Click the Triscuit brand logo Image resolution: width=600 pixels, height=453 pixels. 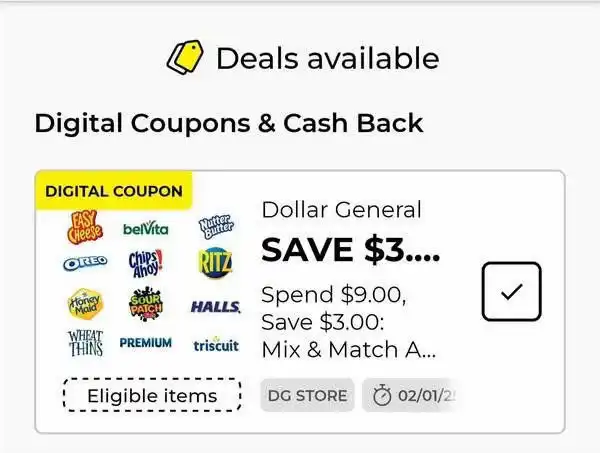click(216, 345)
